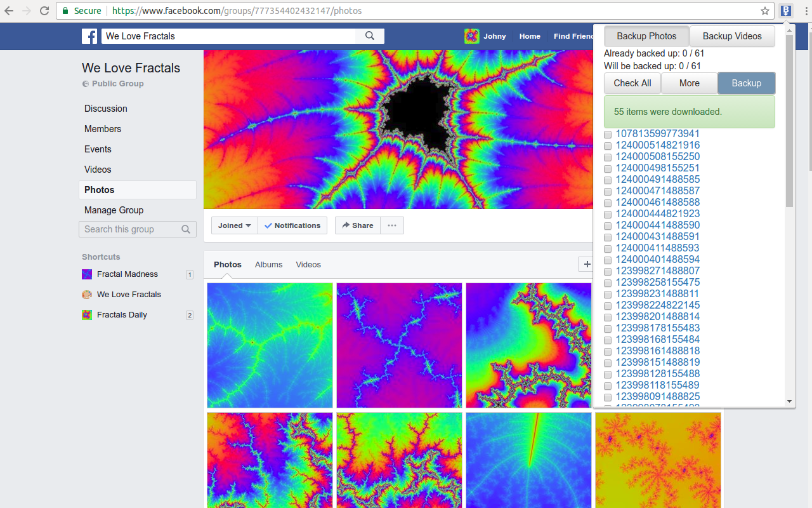Open the Joined dropdown
The image size is (812, 508).
coord(234,225)
